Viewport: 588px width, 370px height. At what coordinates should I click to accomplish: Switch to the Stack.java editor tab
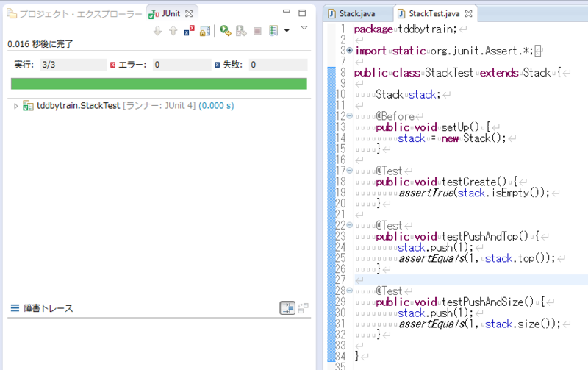pos(357,14)
